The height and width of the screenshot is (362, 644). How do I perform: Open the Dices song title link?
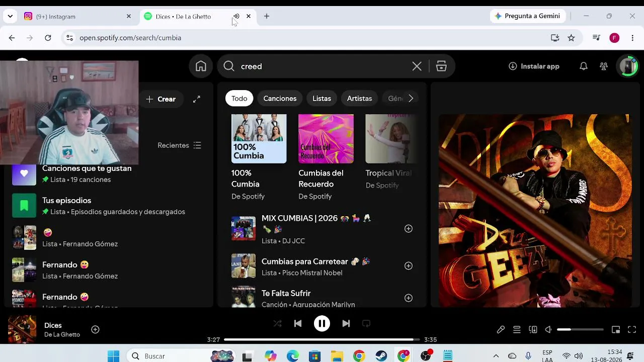coord(53,325)
